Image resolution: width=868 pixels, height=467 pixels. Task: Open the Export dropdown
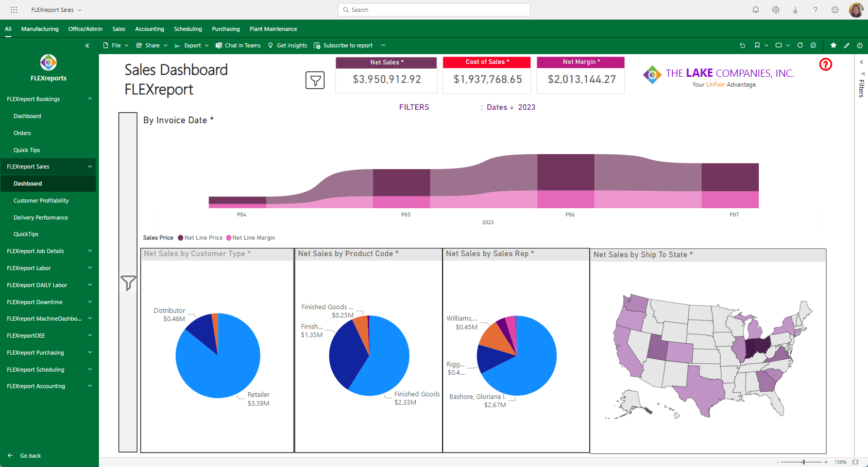tap(192, 45)
